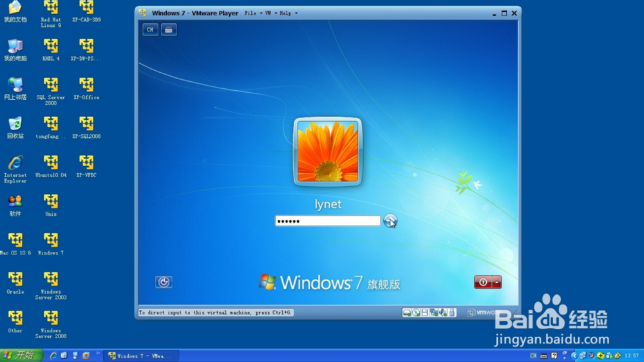Open the VM menu in VMware Player

click(x=270, y=13)
